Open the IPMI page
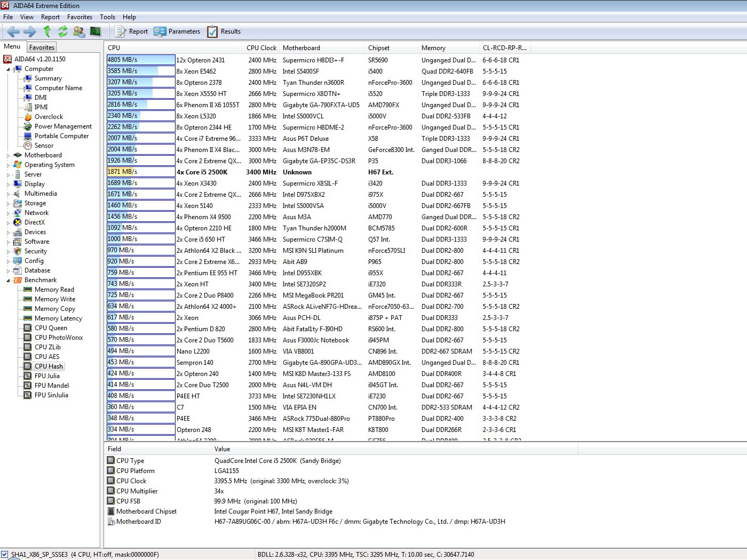The height and width of the screenshot is (560, 747). click(x=41, y=107)
